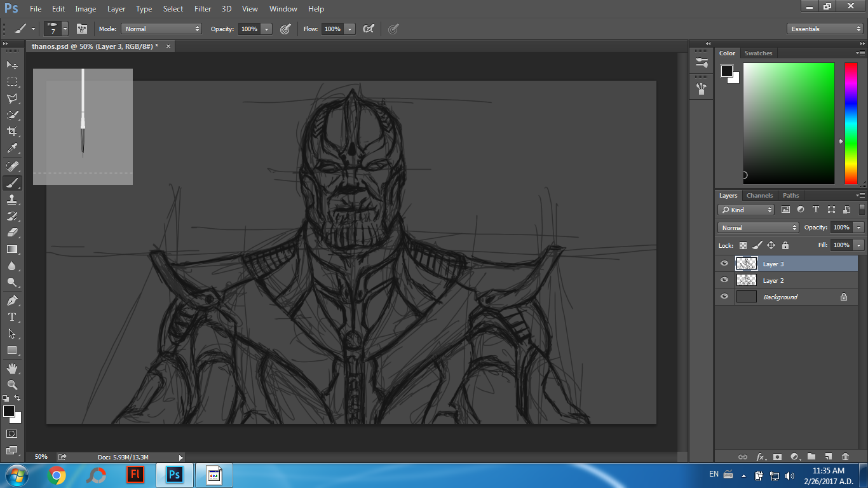Add layer style fx icon
This screenshot has width=868, height=488.
pos(760,456)
